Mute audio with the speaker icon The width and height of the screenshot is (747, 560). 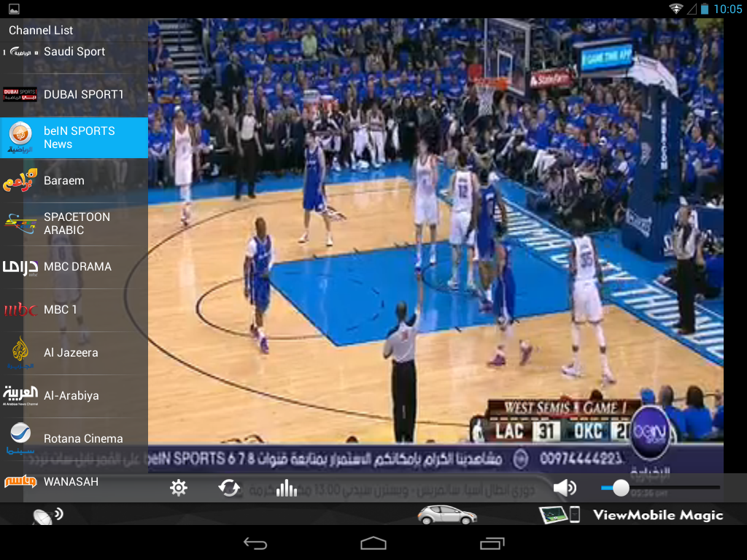tap(565, 488)
